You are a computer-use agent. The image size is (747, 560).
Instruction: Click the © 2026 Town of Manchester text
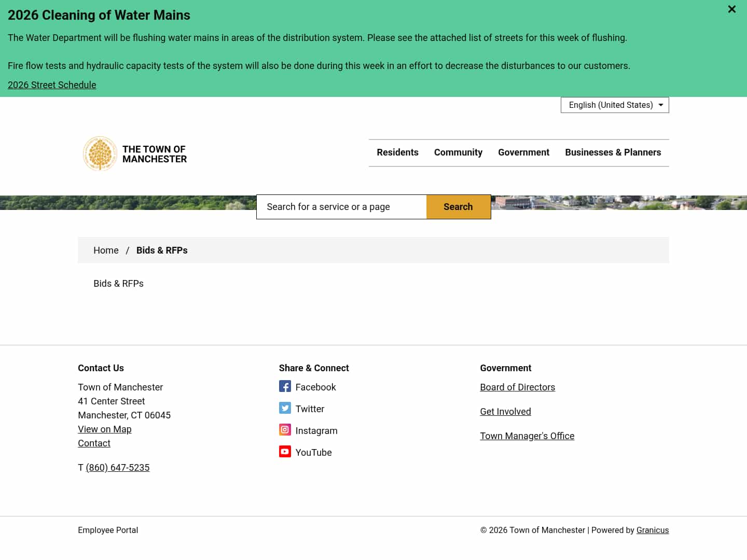(533, 530)
